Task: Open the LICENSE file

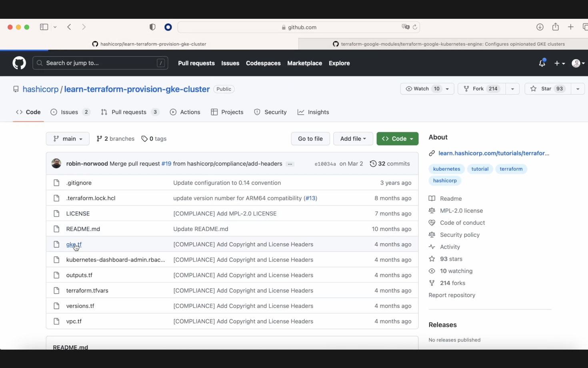Action: coord(78,214)
